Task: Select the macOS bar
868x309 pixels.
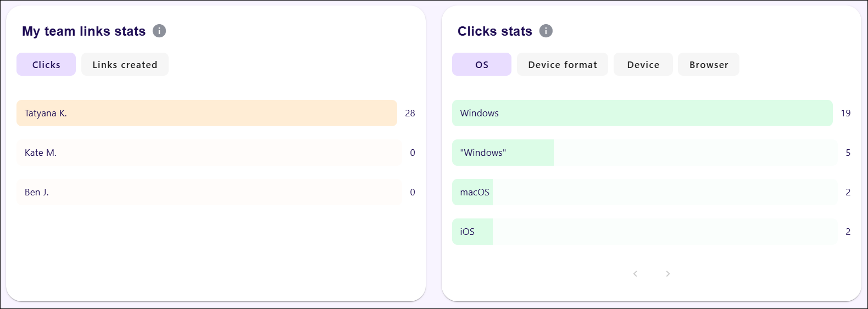Action: coord(644,192)
